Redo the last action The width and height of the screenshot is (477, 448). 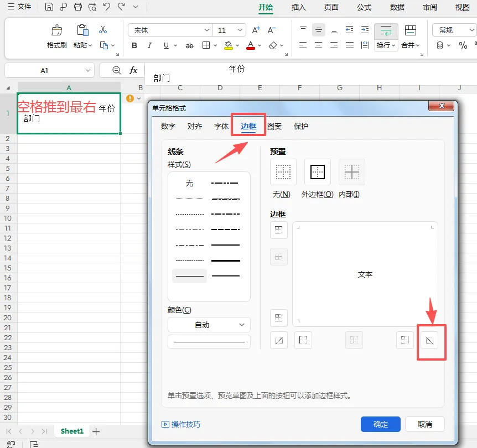point(121,7)
